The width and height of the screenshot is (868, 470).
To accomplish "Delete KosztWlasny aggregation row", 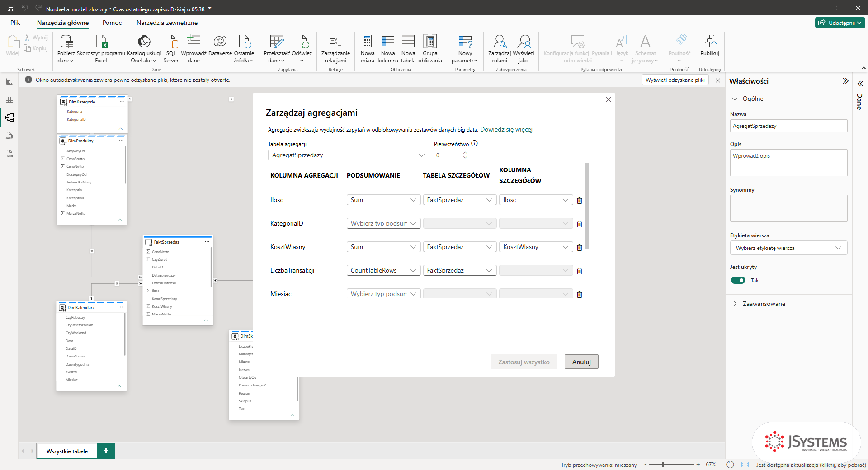I will click(x=580, y=247).
